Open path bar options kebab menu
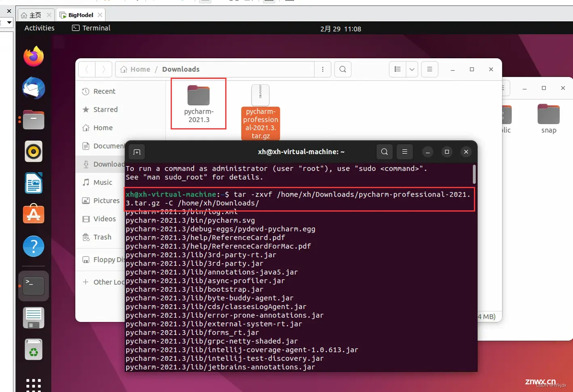The image size is (573, 392). [x=323, y=69]
